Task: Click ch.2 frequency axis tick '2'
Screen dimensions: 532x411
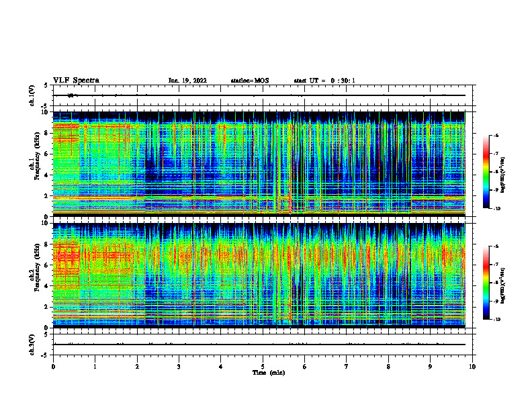Action: tap(46, 307)
